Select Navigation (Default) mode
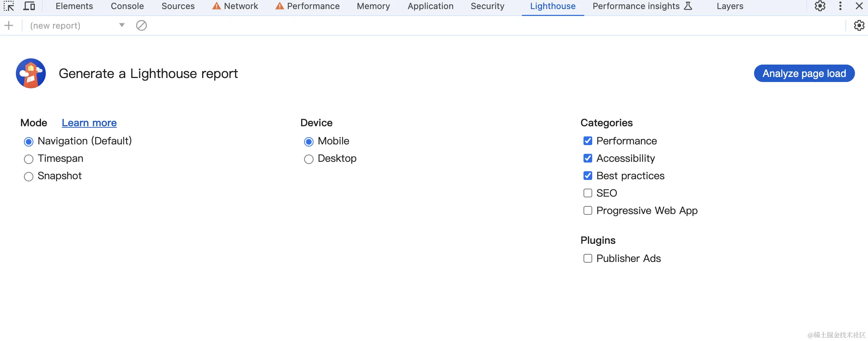Screen dimensions: 868x341 click(x=29, y=141)
